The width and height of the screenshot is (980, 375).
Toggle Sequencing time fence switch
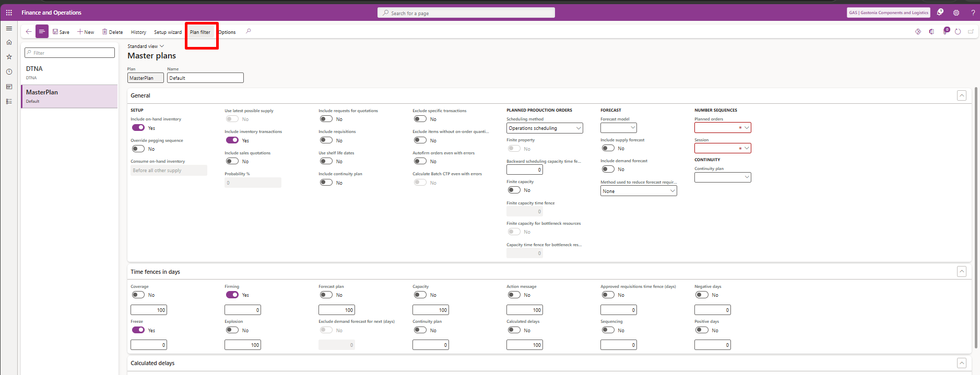608,330
